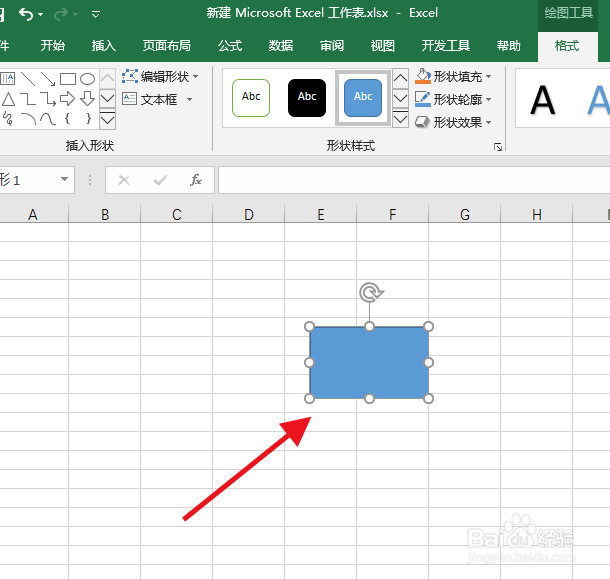
Task: Select the right brace shape
Action: [88, 118]
